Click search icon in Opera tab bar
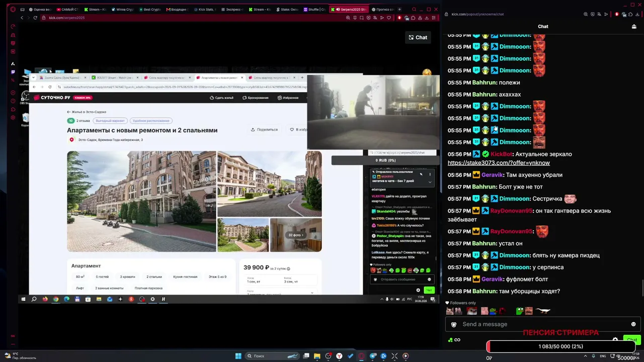This screenshot has height=362, width=644. point(414,10)
